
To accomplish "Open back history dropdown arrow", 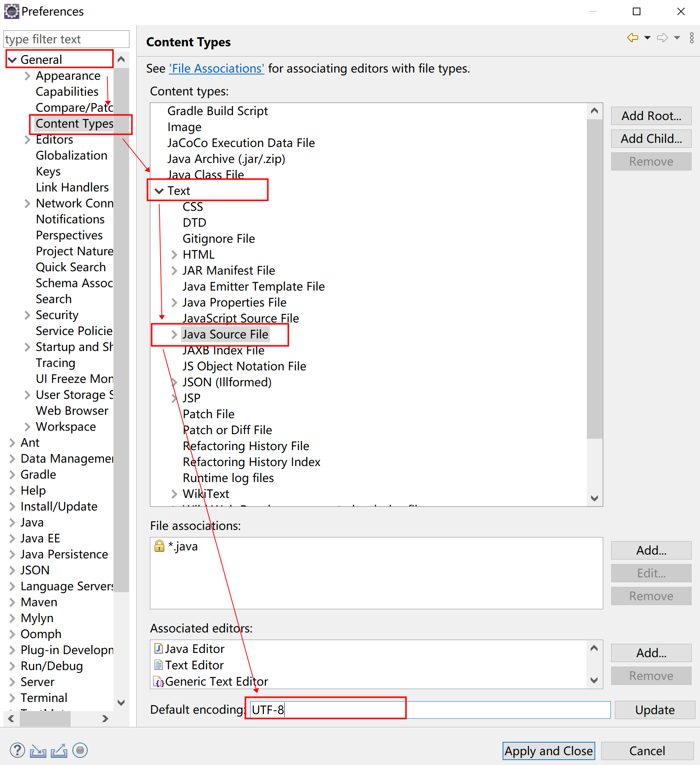I will click(648, 38).
